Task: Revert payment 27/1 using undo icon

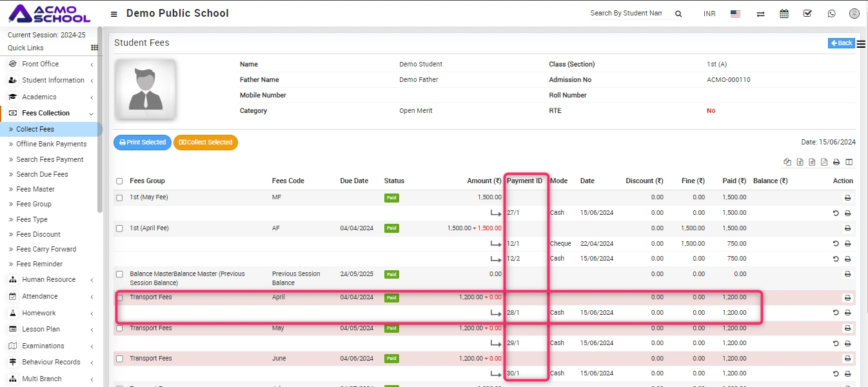Action: click(836, 213)
